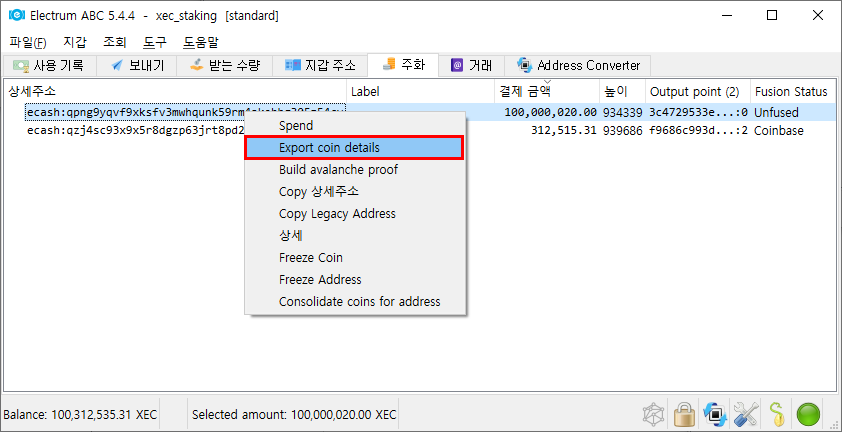Switch to the 사용 기록 tab
The width and height of the screenshot is (842, 432).
click(x=50, y=65)
